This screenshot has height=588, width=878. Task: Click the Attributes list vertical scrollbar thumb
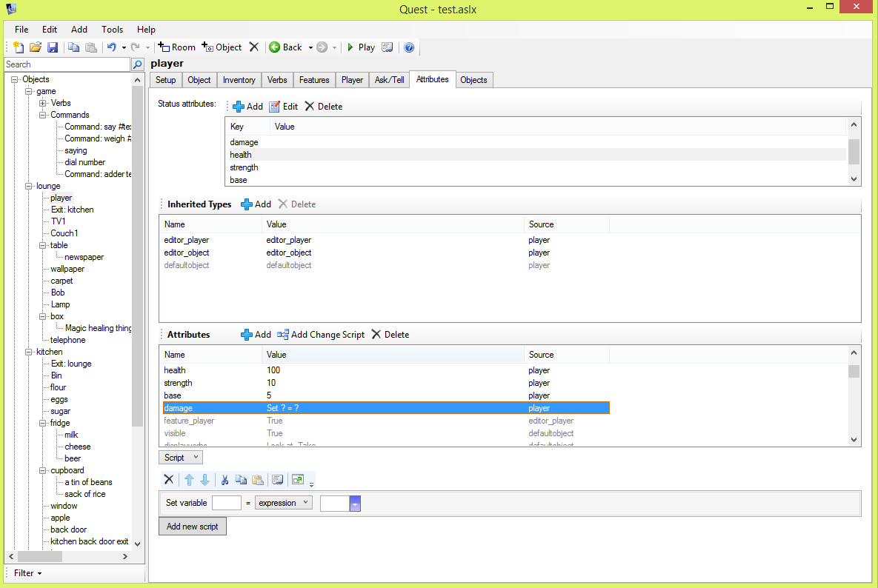coord(854,372)
